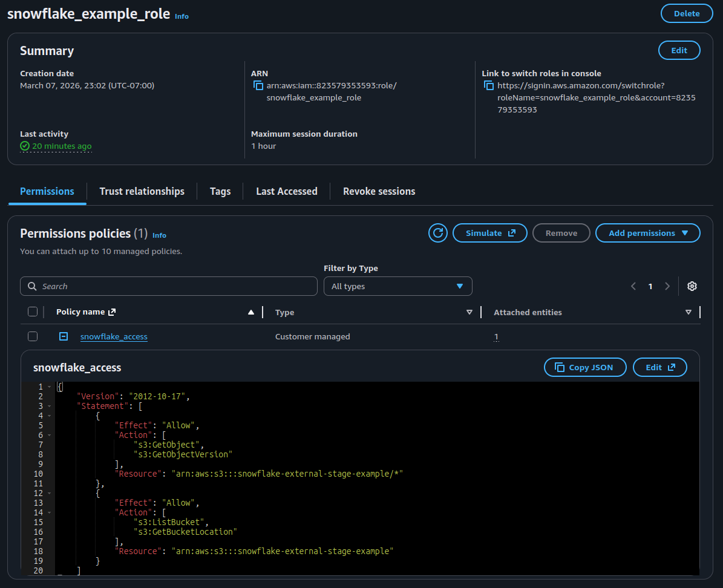Sort ascending by Policy name arrow
This screenshot has height=588, width=723.
tap(251, 312)
